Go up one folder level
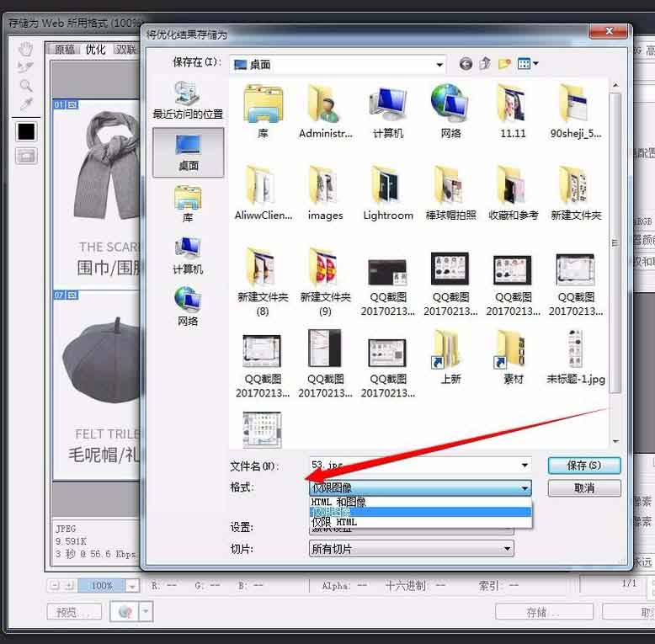 (485, 64)
